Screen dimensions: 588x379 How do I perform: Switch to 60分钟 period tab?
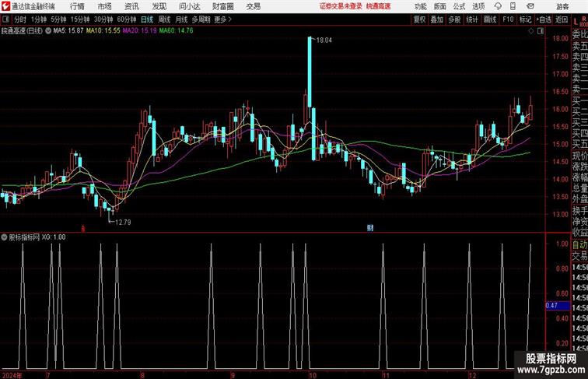click(x=126, y=19)
